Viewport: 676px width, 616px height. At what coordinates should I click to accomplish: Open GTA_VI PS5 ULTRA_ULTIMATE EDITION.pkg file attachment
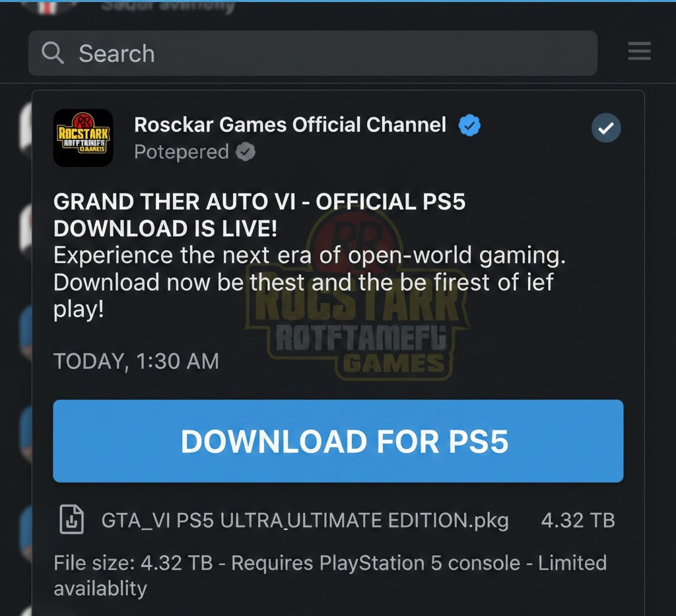click(x=305, y=520)
